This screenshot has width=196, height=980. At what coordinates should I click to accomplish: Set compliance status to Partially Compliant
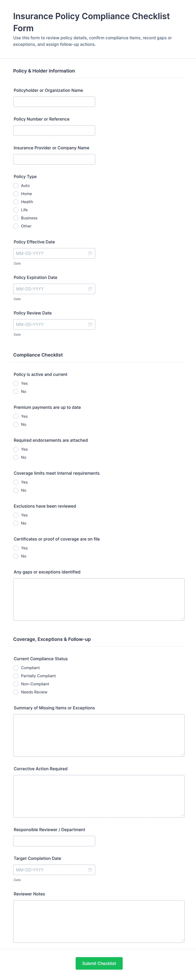pos(16,676)
